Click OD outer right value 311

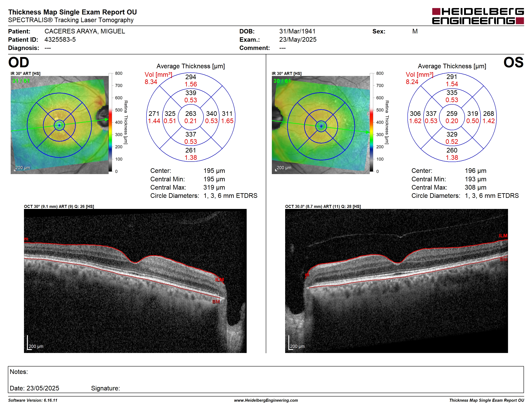[227, 113]
